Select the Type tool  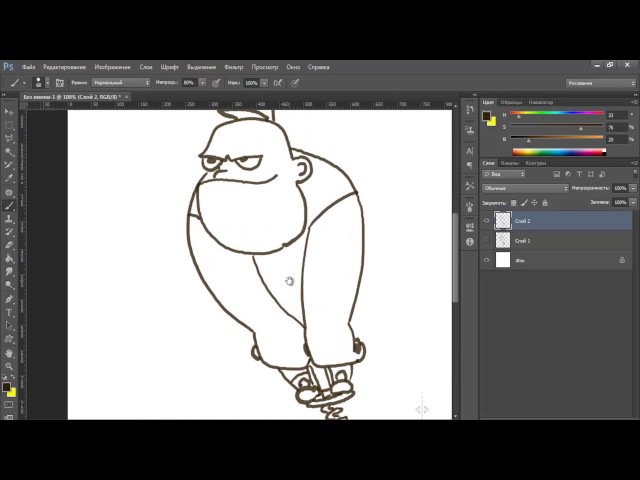[9, 313]
